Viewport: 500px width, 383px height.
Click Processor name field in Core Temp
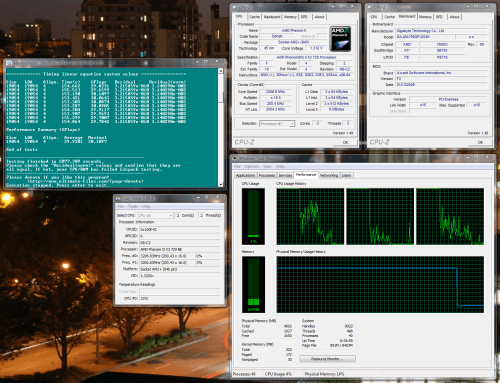pos(180,249)
